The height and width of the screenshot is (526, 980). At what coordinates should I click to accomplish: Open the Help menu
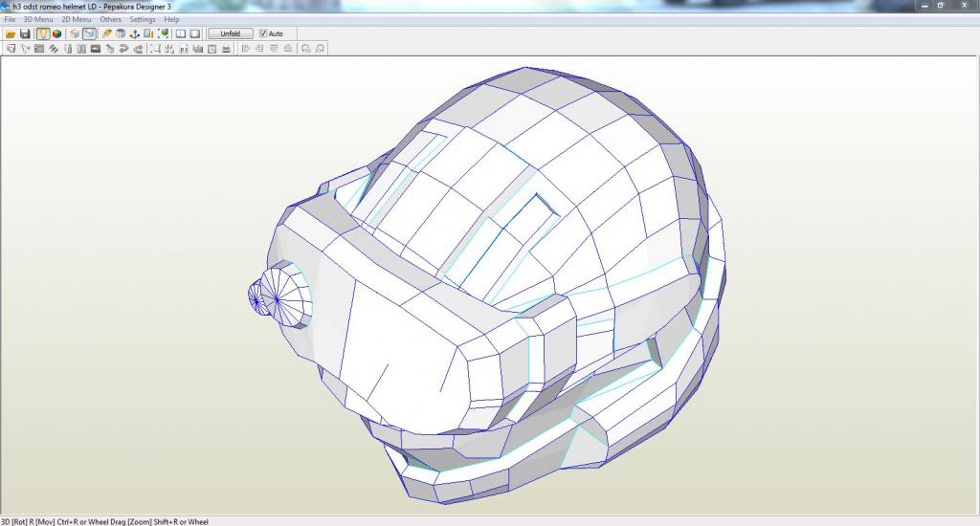pyautogui.click(x=172, y=19)
